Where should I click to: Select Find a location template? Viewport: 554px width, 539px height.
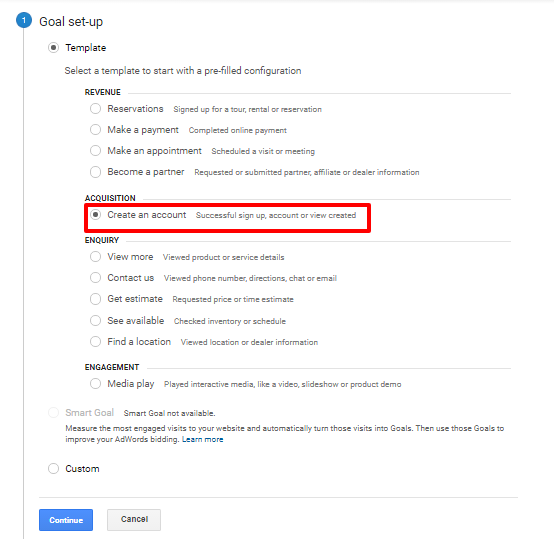click(95, 342)
